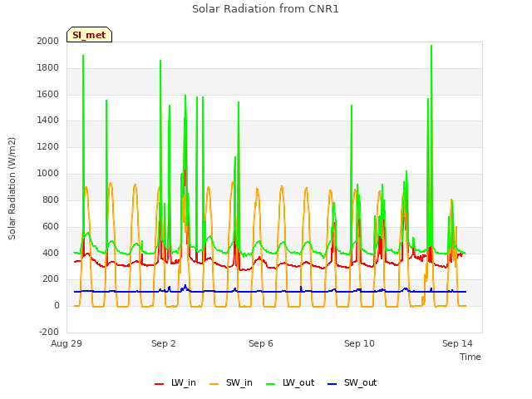
Task: Toggle the SW_in legend entry
Action: 231,382
